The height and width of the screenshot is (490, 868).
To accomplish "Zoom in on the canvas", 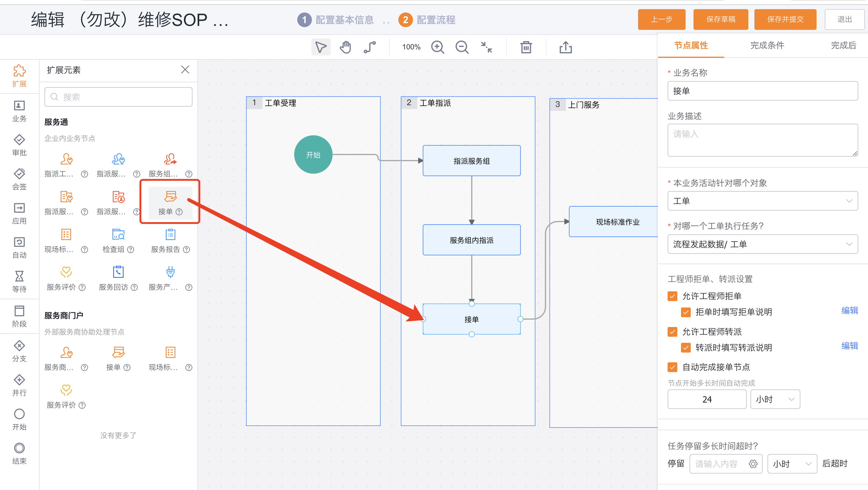I will pyautogui.click(x=437, y=47).
